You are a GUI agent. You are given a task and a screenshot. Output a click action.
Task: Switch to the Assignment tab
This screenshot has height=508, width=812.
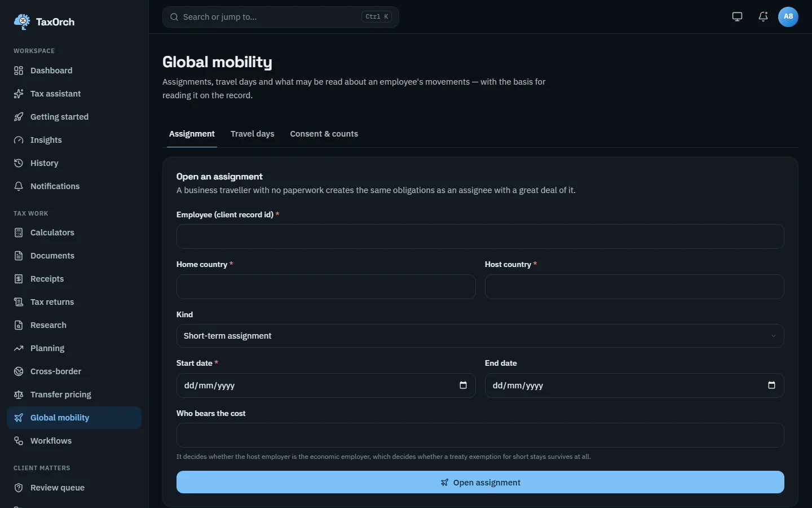(x=192, y=134)
